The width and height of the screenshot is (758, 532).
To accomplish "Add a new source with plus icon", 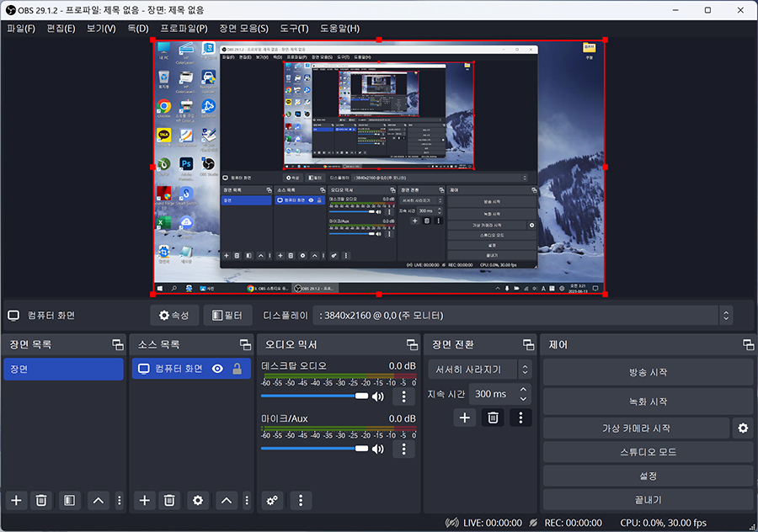I will (144, 500).
